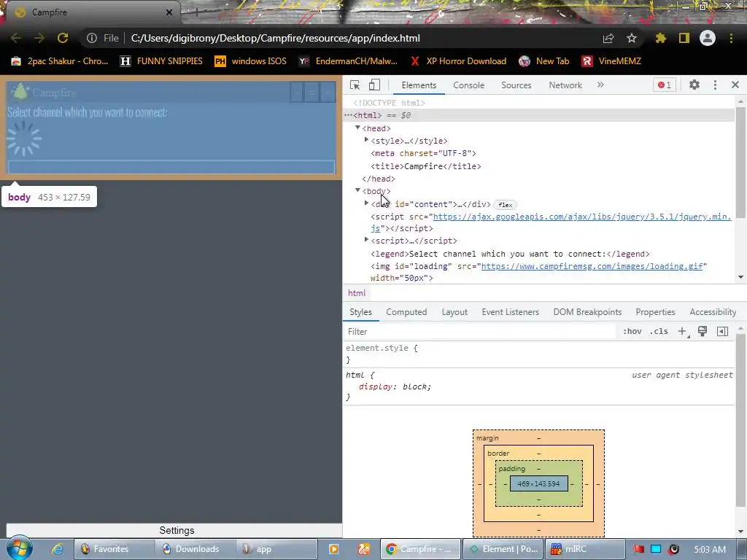Switch to mIRC taskbar button

point(584,549)
